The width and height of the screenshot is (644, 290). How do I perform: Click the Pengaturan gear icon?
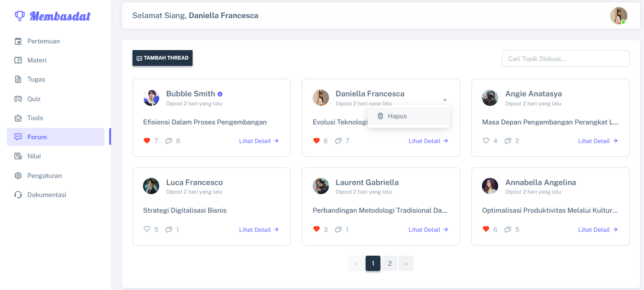(x=18, y=176)
